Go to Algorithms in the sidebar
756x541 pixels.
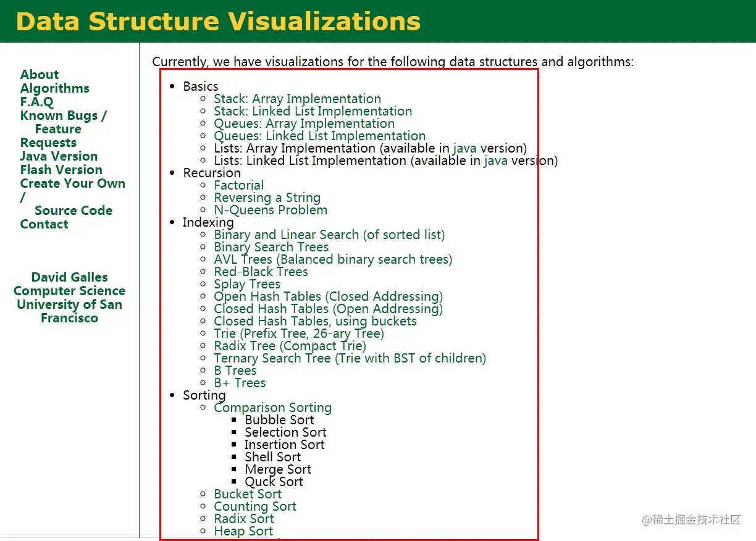click(x=54, y=88)
